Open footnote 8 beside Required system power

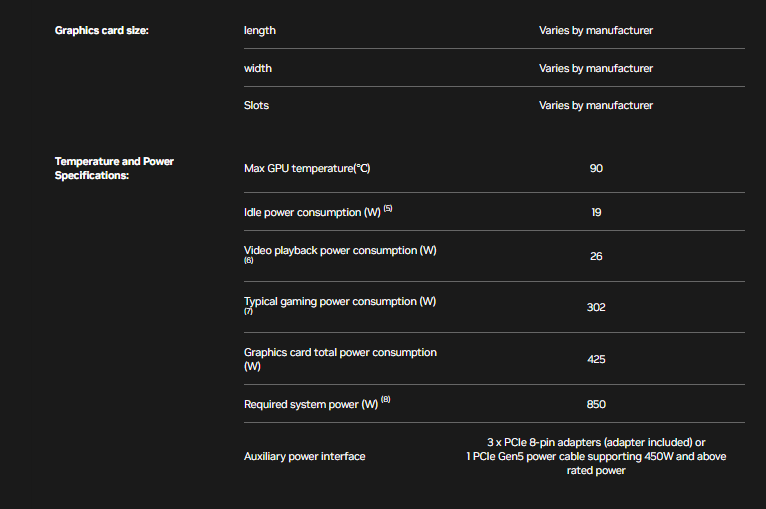pyautogui.click(x=386, y=401)
